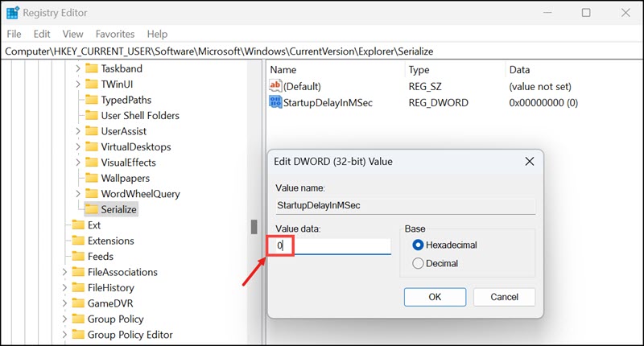This screenshot has height=346, width=644.
Task: Click the Value data input field
Action: click(333, 246)
